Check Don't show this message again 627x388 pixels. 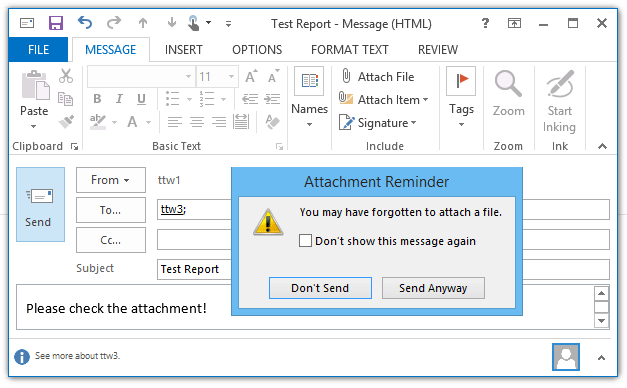click(x=305, y=241)
